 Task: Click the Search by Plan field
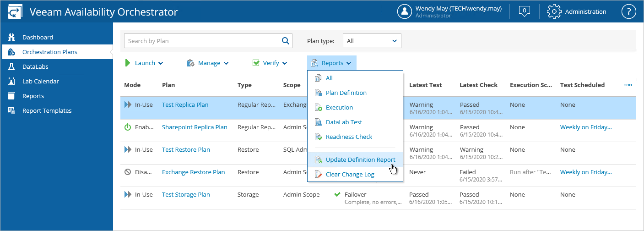point(201,41)
